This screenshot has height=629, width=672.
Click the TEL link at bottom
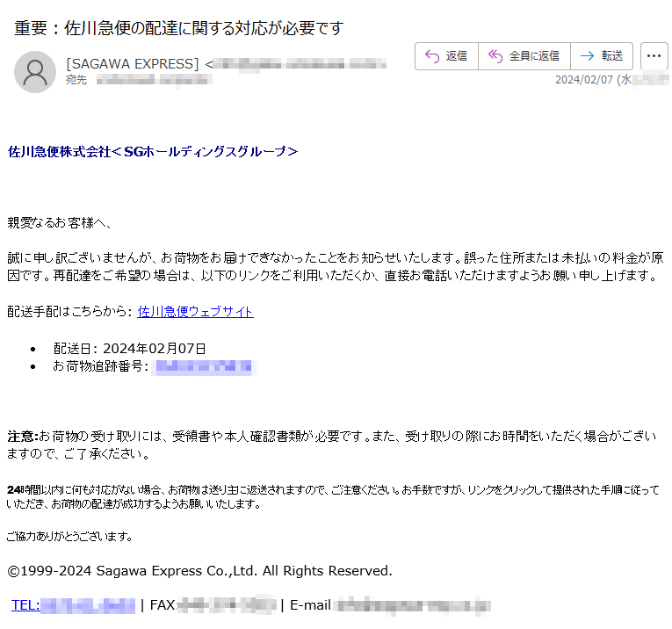[73, 605]
